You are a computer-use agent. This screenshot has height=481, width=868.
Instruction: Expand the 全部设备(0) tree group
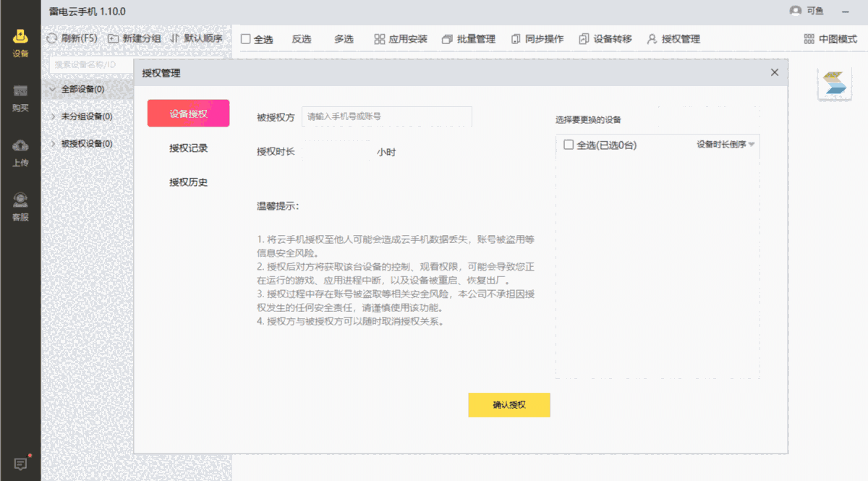pyautogui.click(x=54, y=90)
